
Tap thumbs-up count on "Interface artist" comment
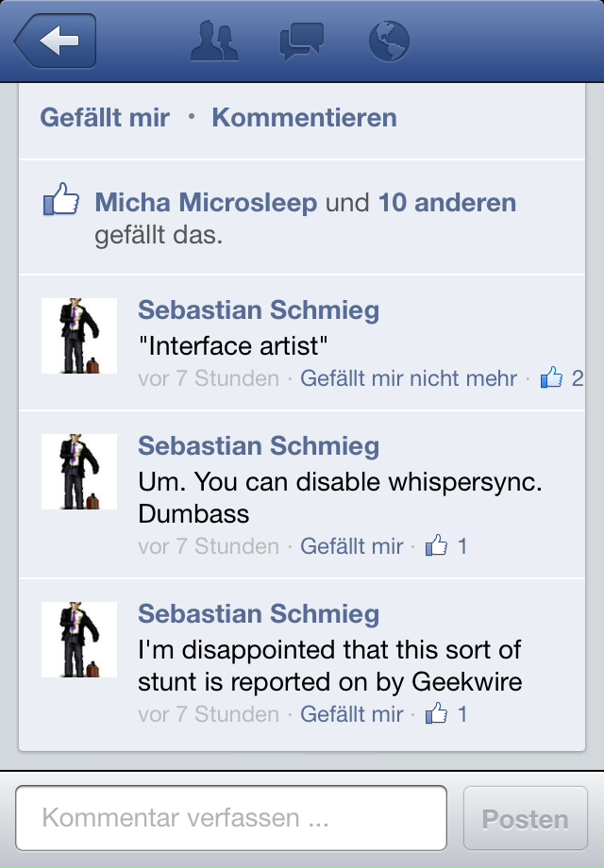pyautogui.click(x=562, y=378)
